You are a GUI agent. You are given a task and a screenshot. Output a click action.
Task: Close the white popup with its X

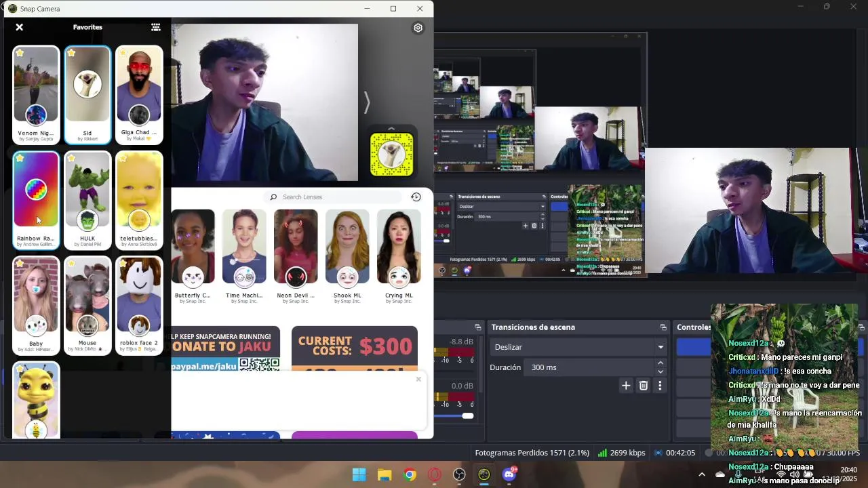click(418, 379)
